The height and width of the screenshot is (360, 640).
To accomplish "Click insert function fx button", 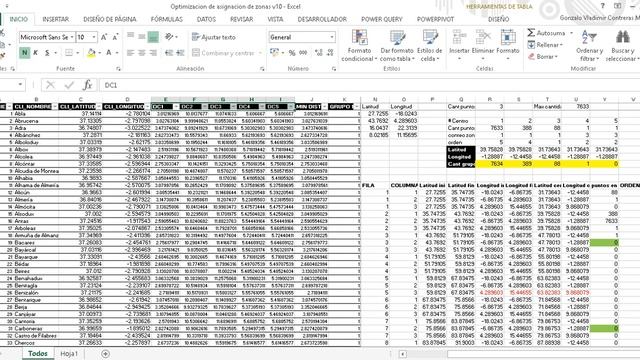I will pyautogui.click(x=87, y=85).
